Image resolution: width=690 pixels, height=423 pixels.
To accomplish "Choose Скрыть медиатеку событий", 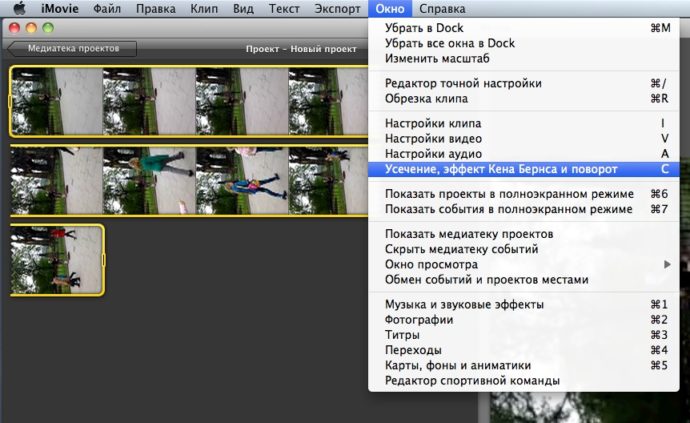I will pyautogui.click(x=524, y=249).
